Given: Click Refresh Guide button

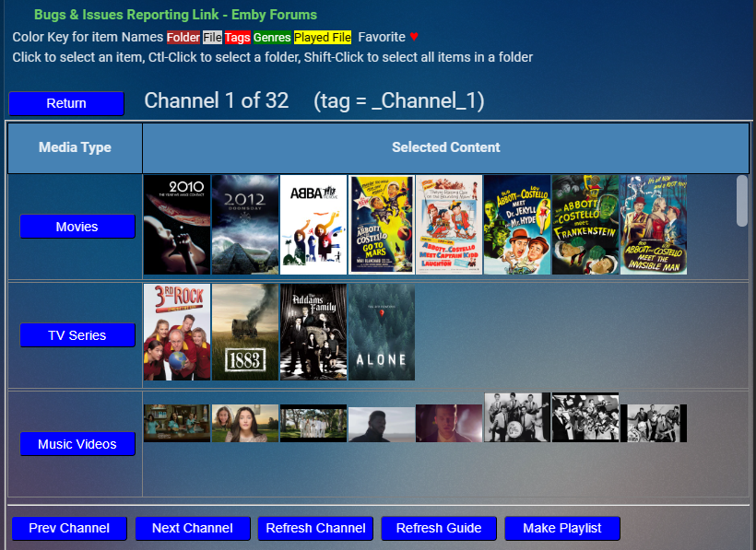Looking at the screenshot, I should tap(439, 528).
